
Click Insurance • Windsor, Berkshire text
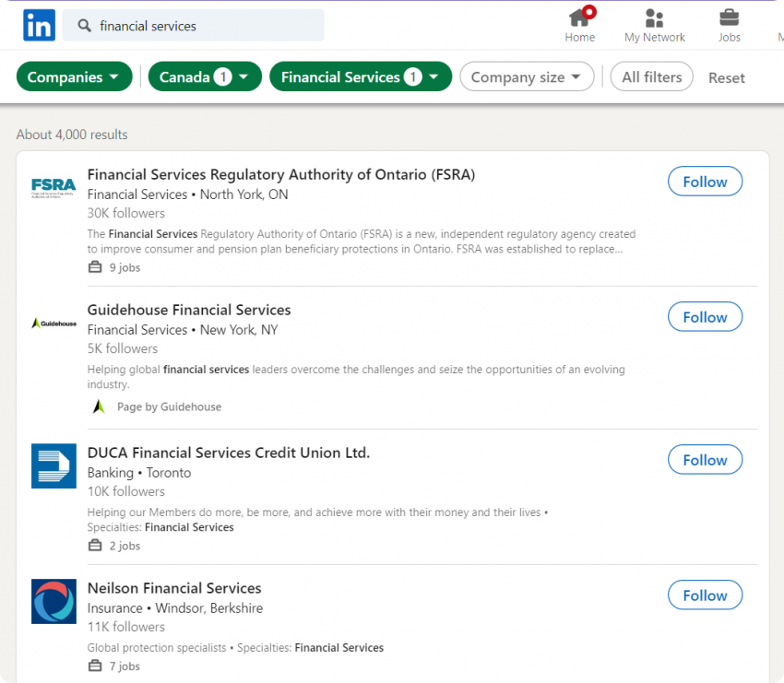click(175, 608)
